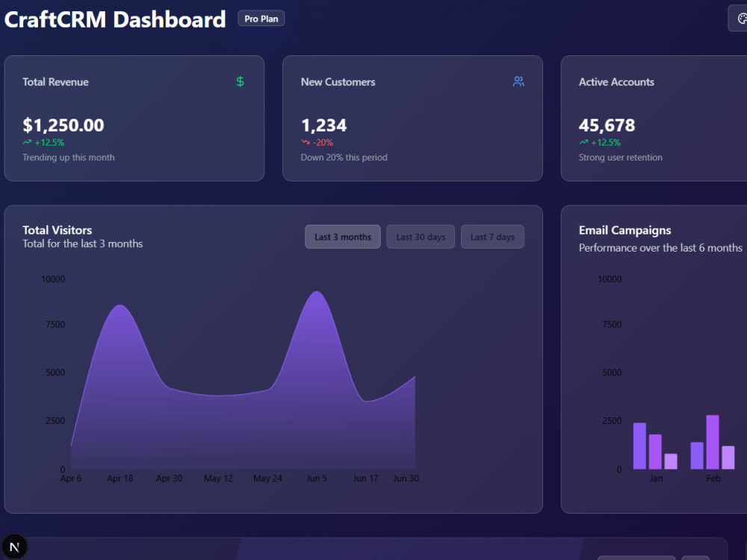Click the Jun 17 axis label

tap(365, 478)
